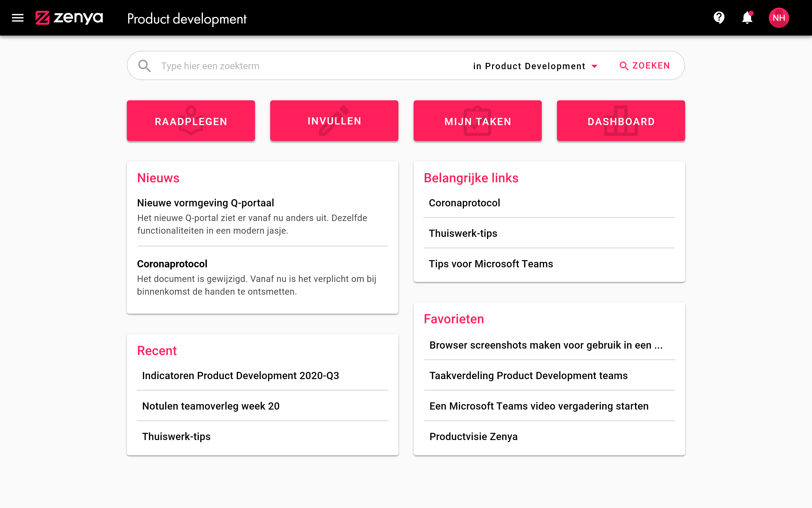Open the NH user avatar menu
Viewport: 812px width, 508px height.
(x=779, y=18)
